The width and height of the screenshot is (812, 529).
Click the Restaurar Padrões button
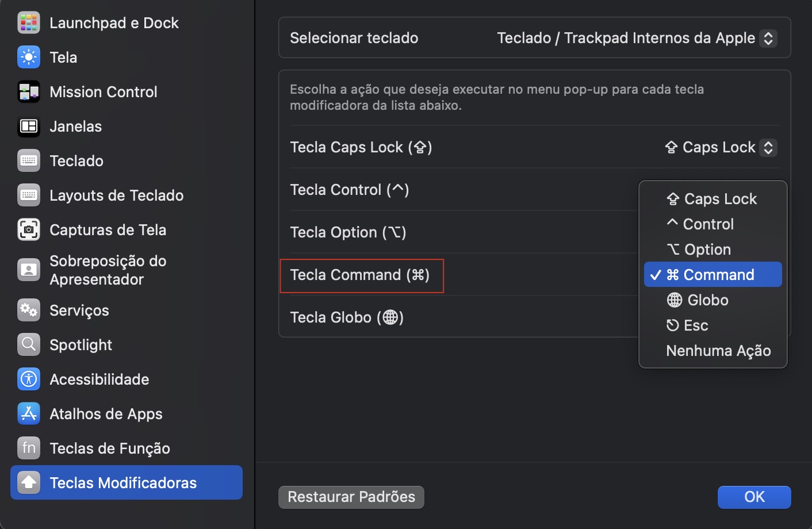[x=351, y=497]
